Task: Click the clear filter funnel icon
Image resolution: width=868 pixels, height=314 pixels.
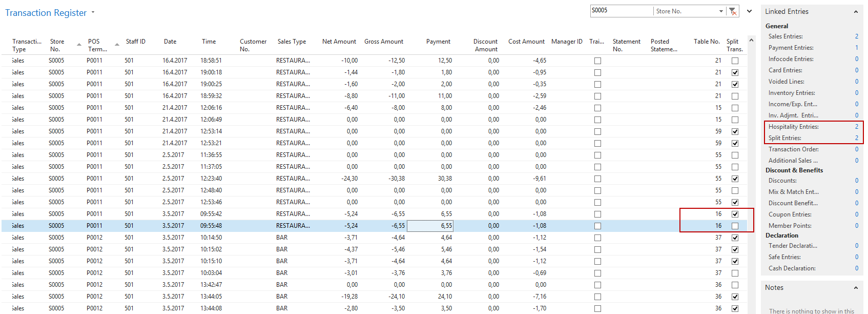Action: click(x=733, y=11)
